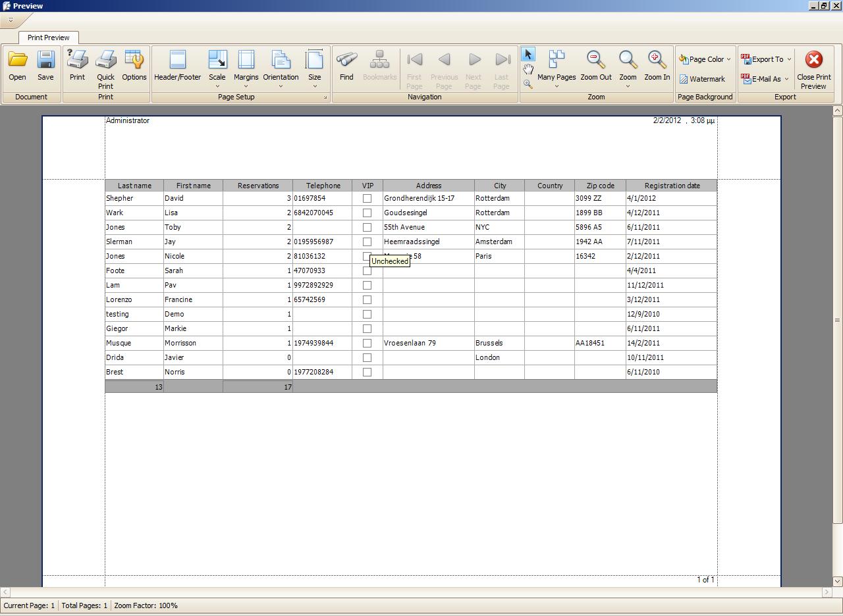Close Print Preview
The image size is (843, 616).
(x=814, y=70)
